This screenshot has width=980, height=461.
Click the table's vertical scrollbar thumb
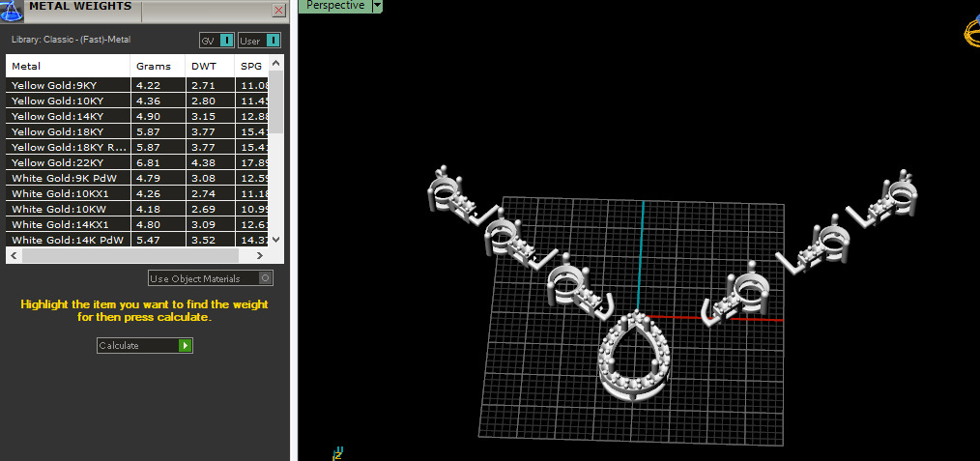tap(276, 101)
